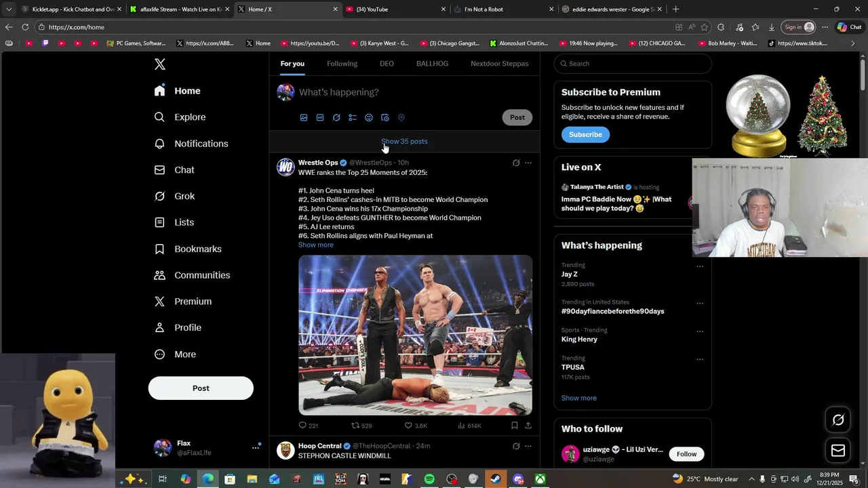
Task: Show hidden system tray icons
Action: click(x=751, y=479)
